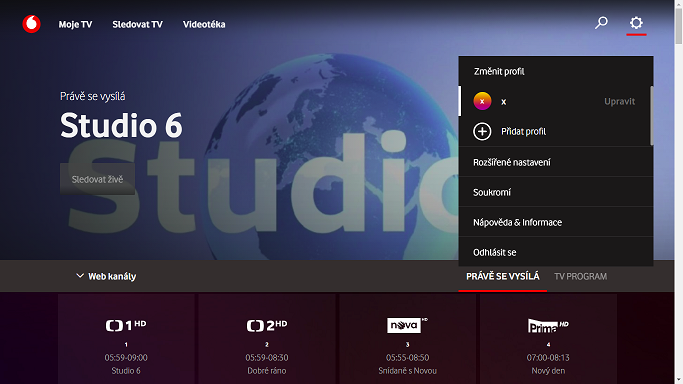
Task: Click the Sledovat živě button
Action: (97, 179)
